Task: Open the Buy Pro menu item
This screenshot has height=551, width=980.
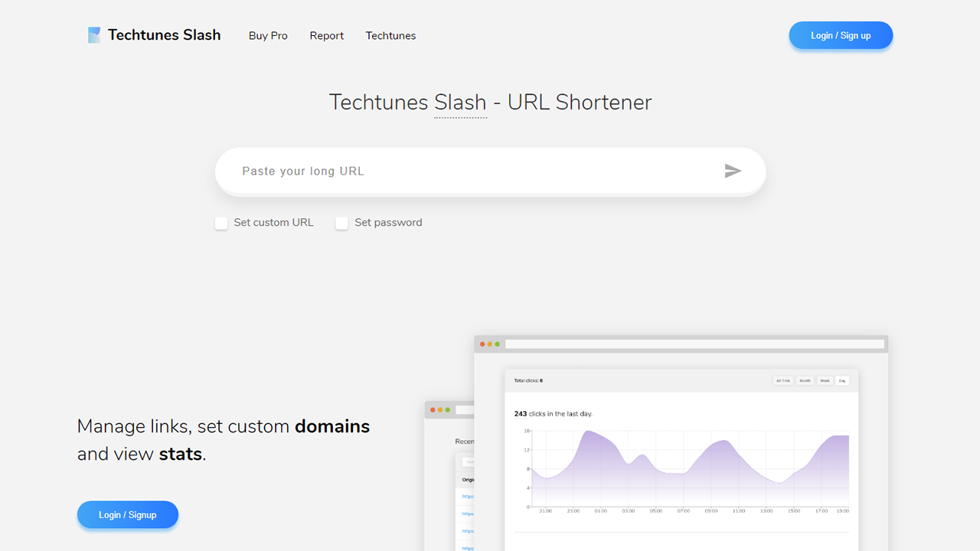Action: (268, 36)
